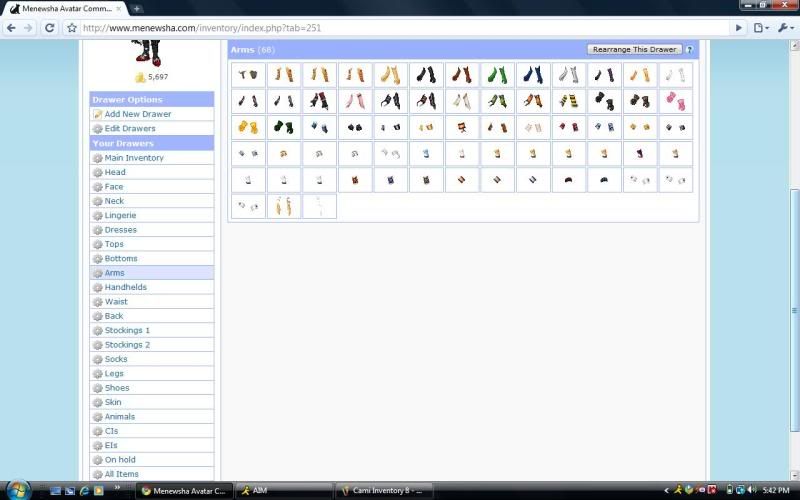This screenshot has width=800, height=500.
Task: Open Internet Explorer from quick launch
Action: tap(84, 491)
